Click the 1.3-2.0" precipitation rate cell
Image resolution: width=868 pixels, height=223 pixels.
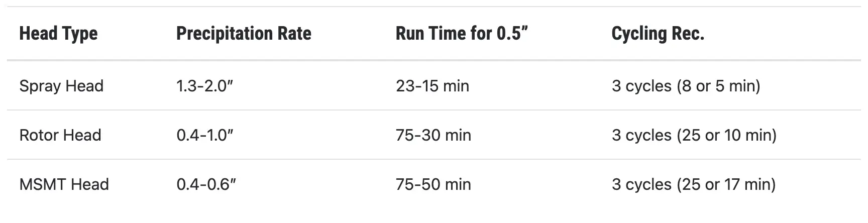pyautogui.click(x=205, y=86)
